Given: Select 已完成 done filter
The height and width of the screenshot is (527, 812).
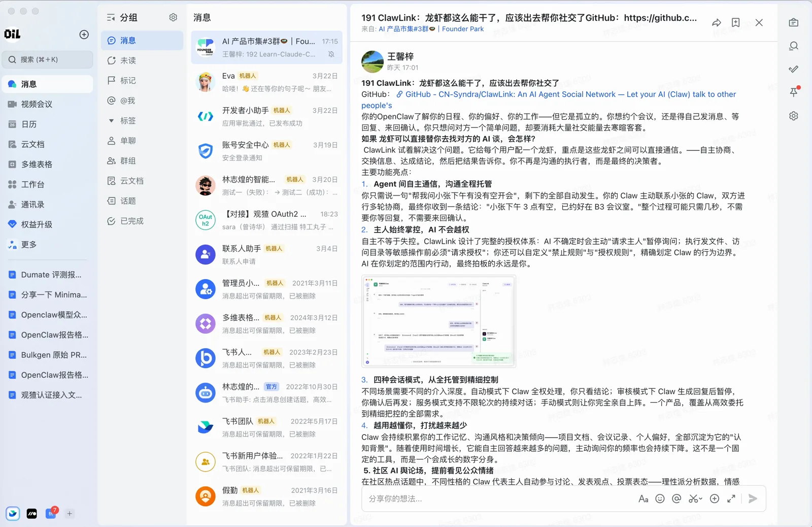Looking at the screenshot, I should 142,221.
